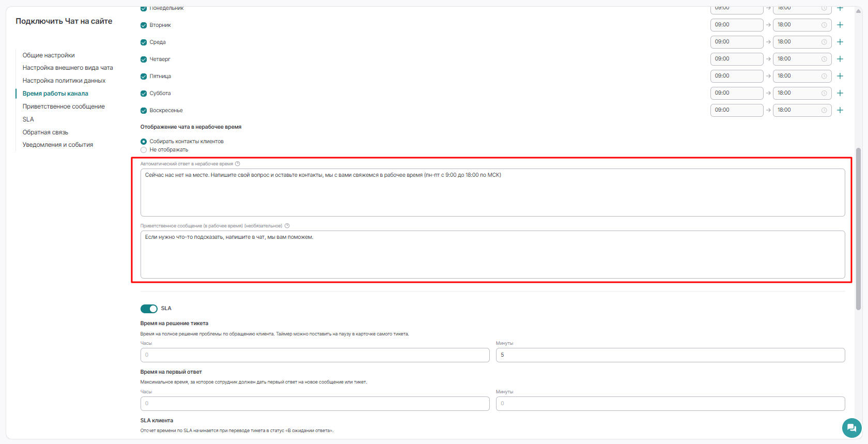Viewport: 868px width, 444px height.
Task: Uncheck the Вторник checkbox
Action: (x=144, y=25)
